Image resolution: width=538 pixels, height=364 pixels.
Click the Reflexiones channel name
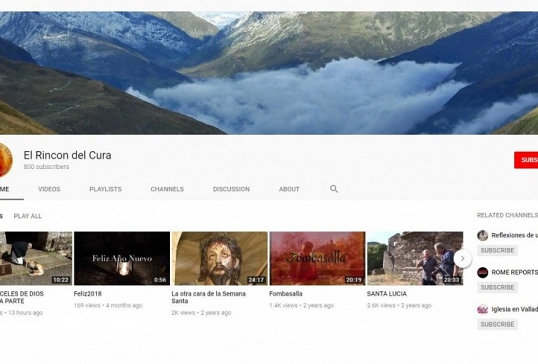click(515, 235)
